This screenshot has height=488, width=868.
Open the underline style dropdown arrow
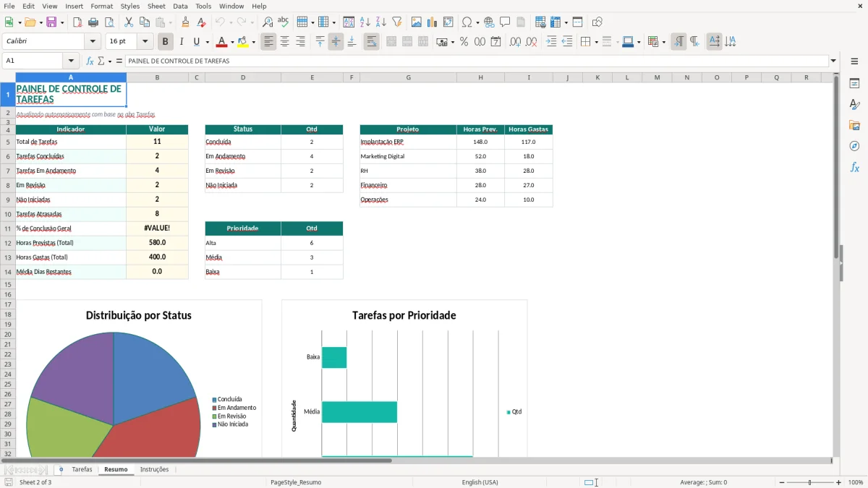click(x=207, y=42)
